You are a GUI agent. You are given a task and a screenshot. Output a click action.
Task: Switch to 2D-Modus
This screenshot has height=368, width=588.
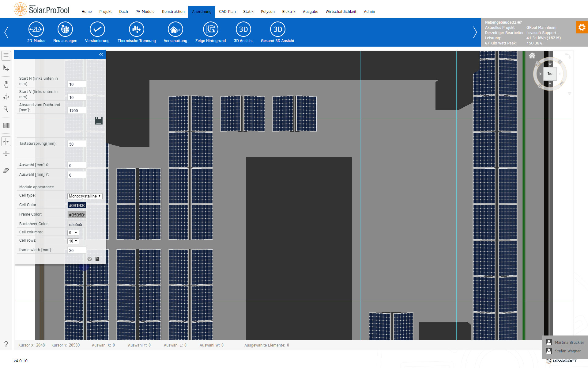coord(36,30)
